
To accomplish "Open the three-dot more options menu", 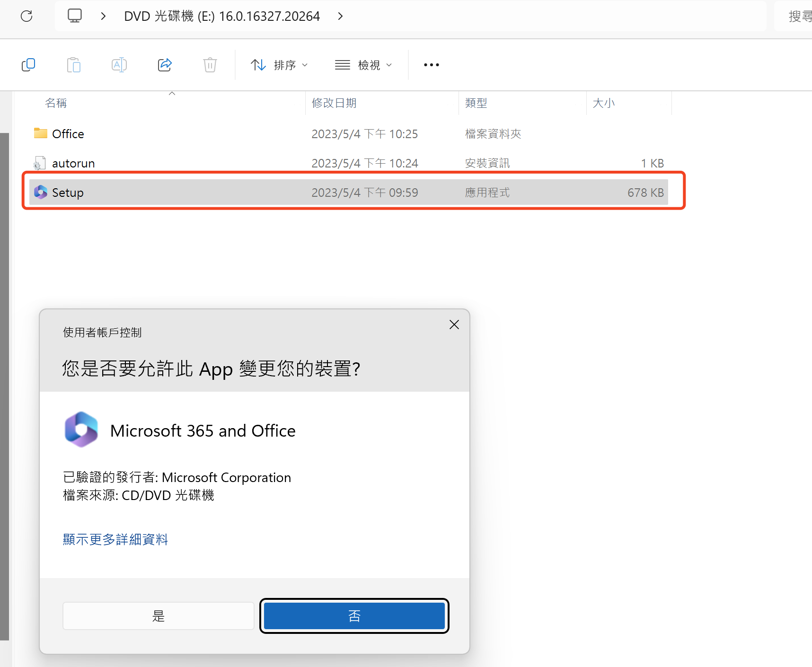I will click(x=431, y=65).
